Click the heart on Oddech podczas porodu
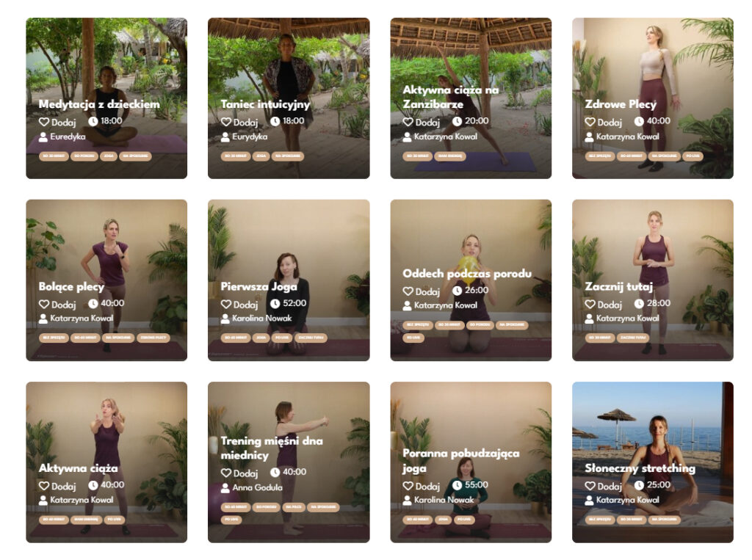The height and width of the screenshot is (560, 752). (408, 291)
